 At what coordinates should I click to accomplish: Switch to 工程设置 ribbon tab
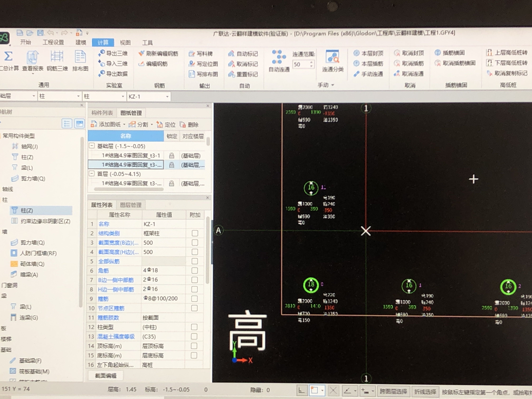click(x=53, y=42)
